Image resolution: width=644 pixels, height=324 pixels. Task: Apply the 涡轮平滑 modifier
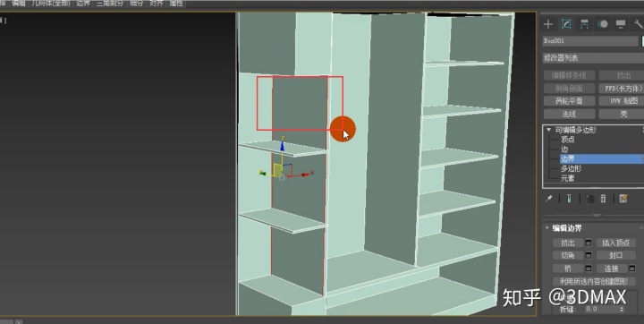pyautogui.click(x=569, y=101)
